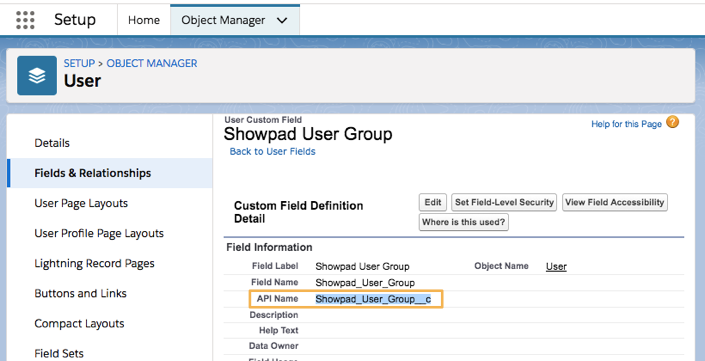Viewport: 705px width, 361px height.
Task: Open the Object Manager tab
Action: tap(223, 20)
